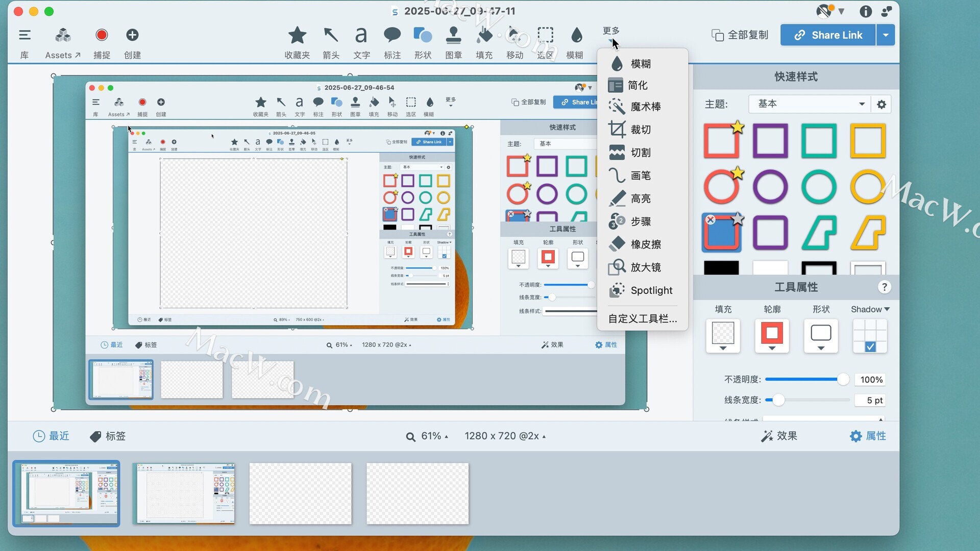980x551 pixels.
Task: Open Recent (最近) captures tab
Action: point(51,436)
